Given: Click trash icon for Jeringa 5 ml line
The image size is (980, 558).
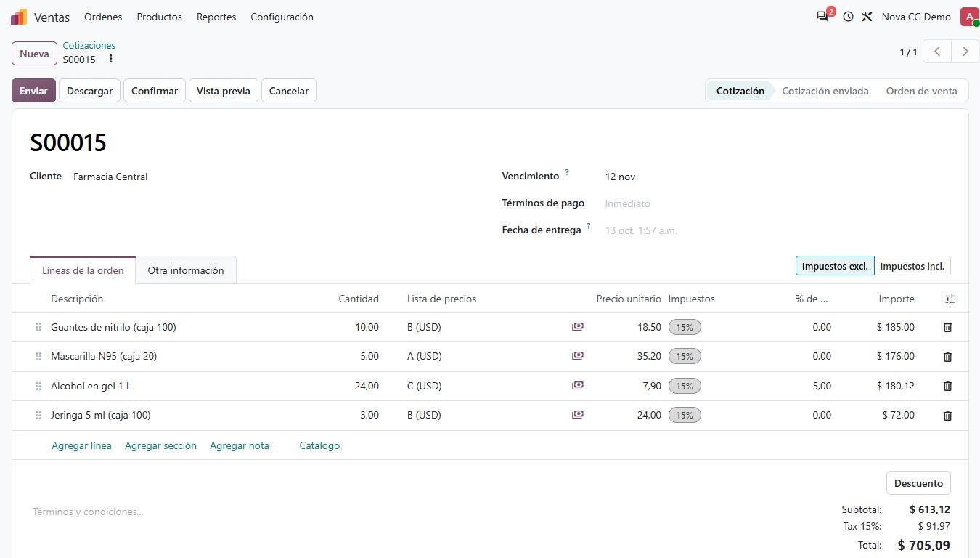Looking at the screenshot, I should pyautogui.click(x=947, y=416).
